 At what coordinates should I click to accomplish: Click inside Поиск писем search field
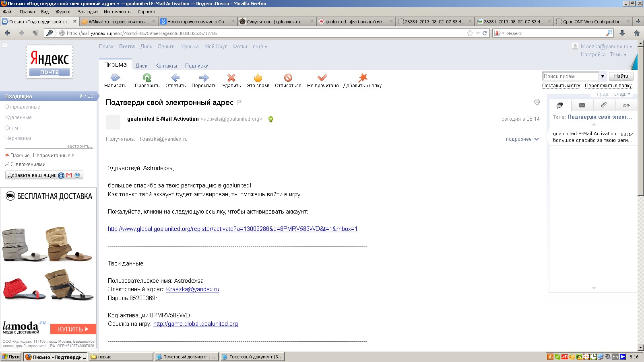[x=571, y=76]
